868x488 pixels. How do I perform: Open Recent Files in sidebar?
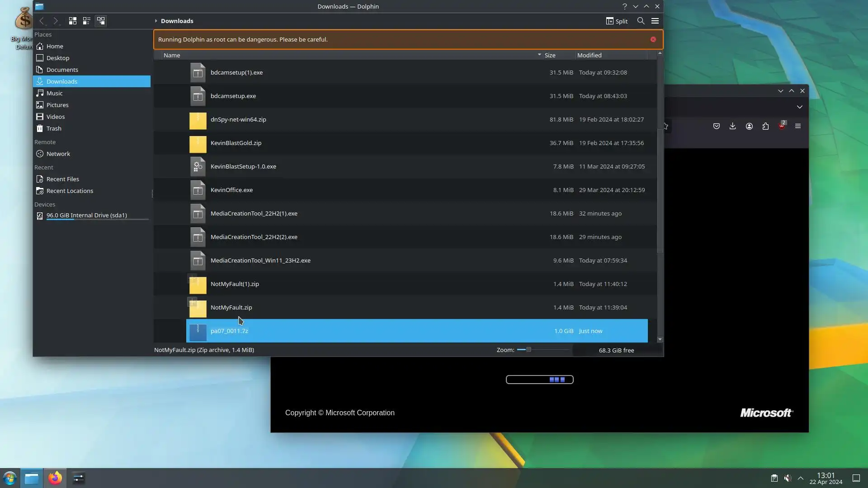coord(62,179)
